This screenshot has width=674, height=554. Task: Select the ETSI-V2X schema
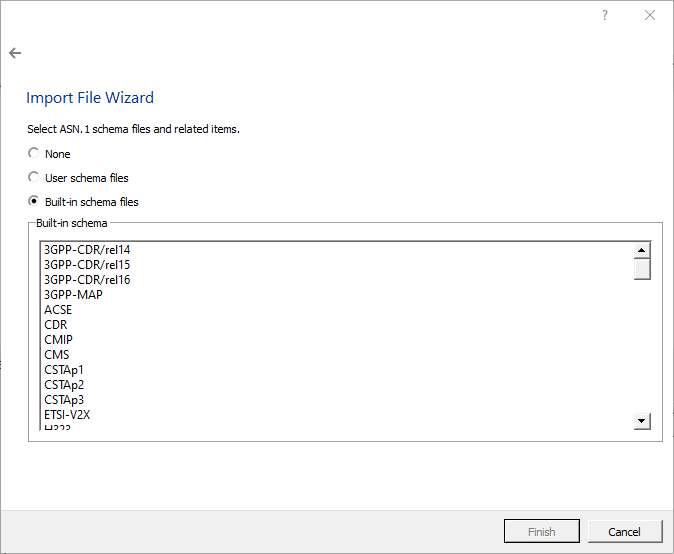(67, 415)
